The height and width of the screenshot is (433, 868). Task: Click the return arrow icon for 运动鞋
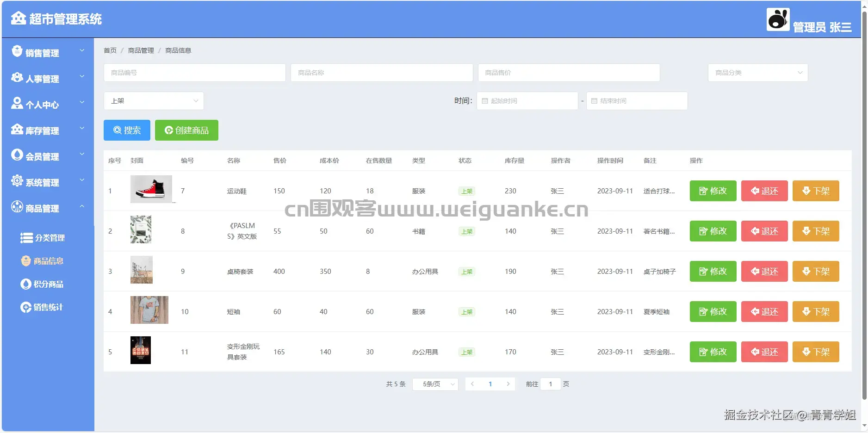coord(755,191)
